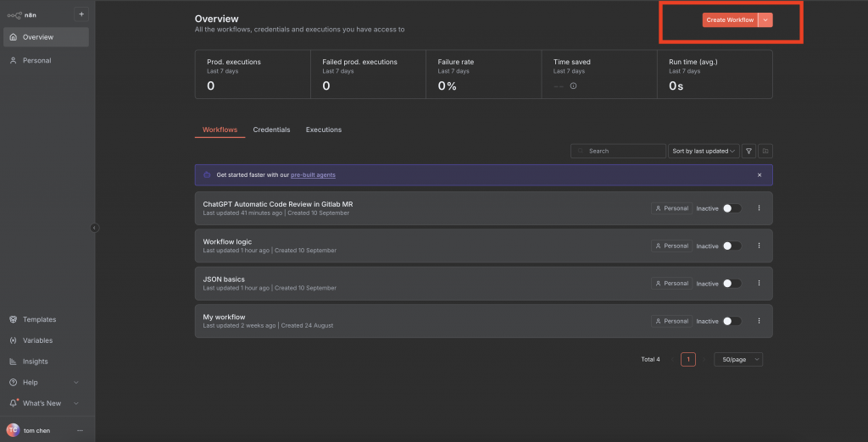Click the add folder icon
This screenshot has width=868, height=442.
tap(765, 151)
